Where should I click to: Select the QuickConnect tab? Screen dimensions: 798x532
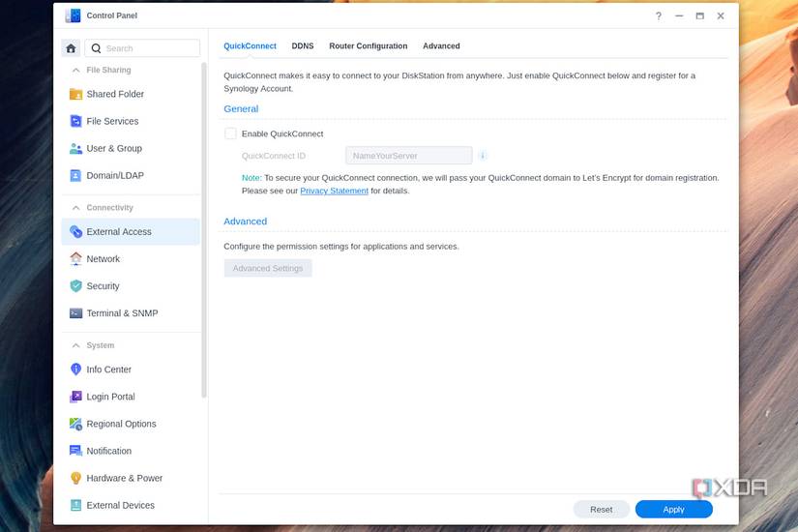click(x=250, y=45)
